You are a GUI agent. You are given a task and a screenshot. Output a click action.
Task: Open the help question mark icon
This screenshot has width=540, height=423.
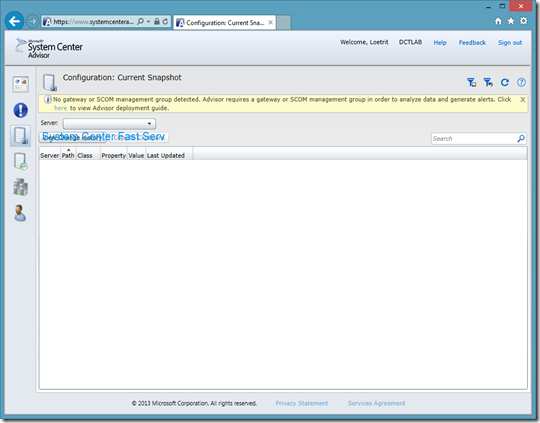coord(521,82)
